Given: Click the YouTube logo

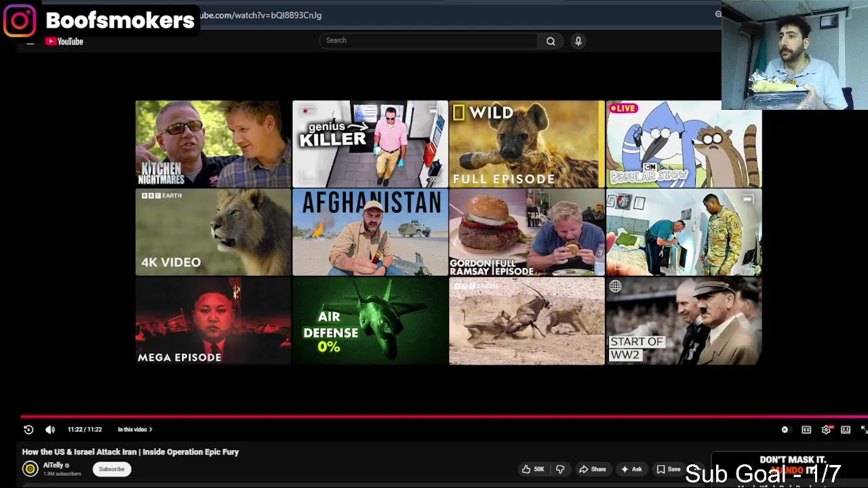Looking at the screenshot, I should (64, 41).
